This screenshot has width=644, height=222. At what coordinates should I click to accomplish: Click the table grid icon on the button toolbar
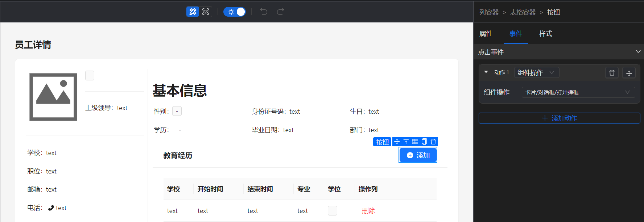coord(415,142)
